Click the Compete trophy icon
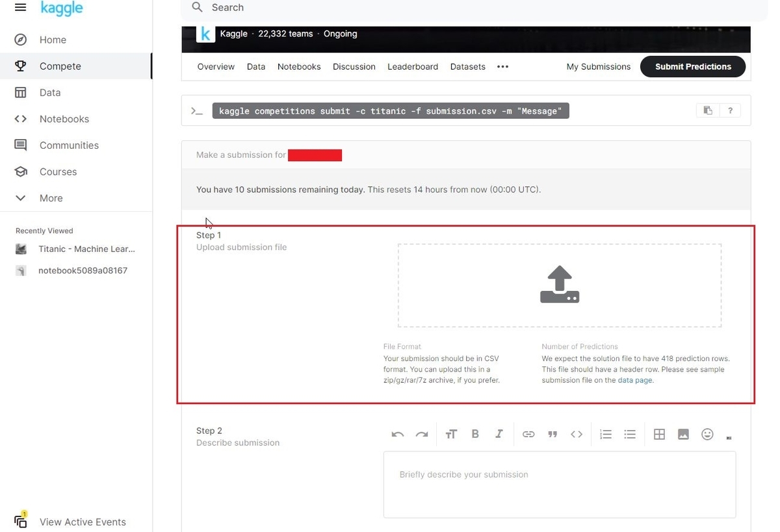This screenshot has width=780, height=532. pos(21,66)
